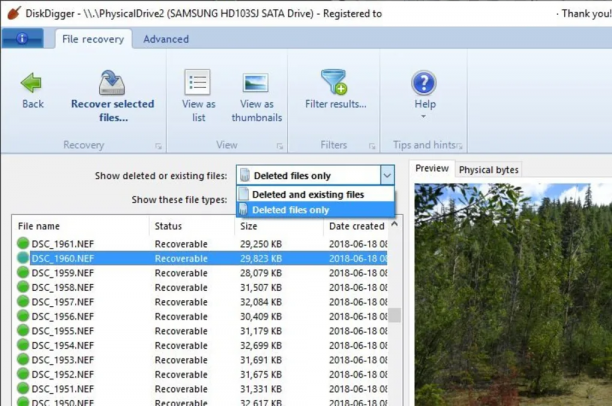Open the Advanced tab
The width and height of the screenshot is (612, 406).
166,39
